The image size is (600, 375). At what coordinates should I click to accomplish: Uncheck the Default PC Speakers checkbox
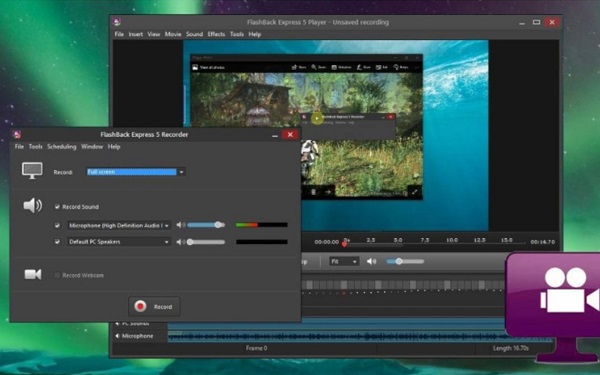tap(57, 242)
